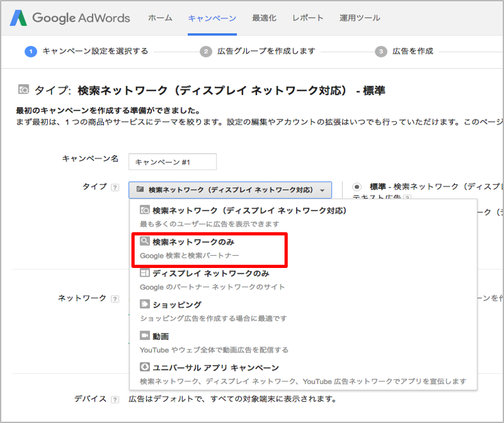This screenshot has width=504, height=423.
Task: Open help icon next to ネットワーク label
Action: click(x=115, y=299)
